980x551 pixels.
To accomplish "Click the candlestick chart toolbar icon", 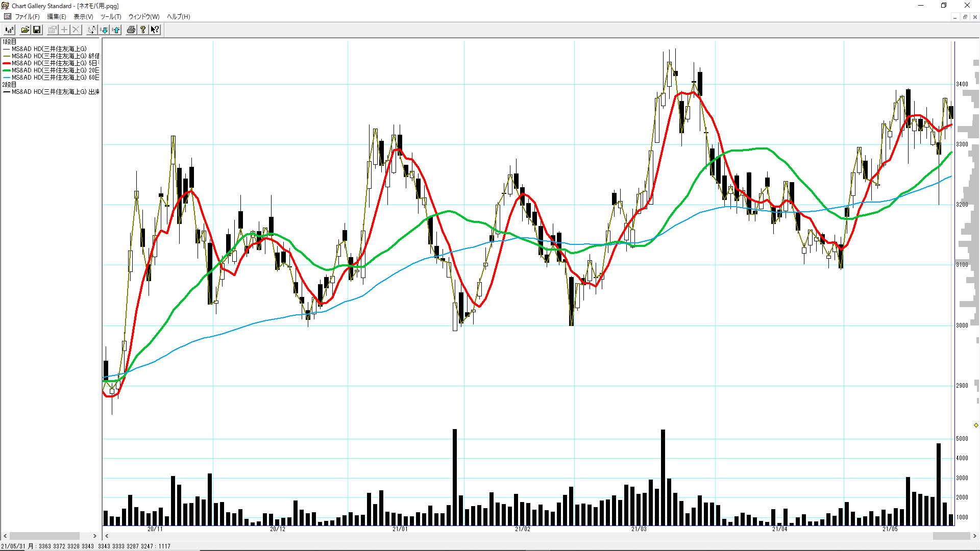I will pos(9,30).
